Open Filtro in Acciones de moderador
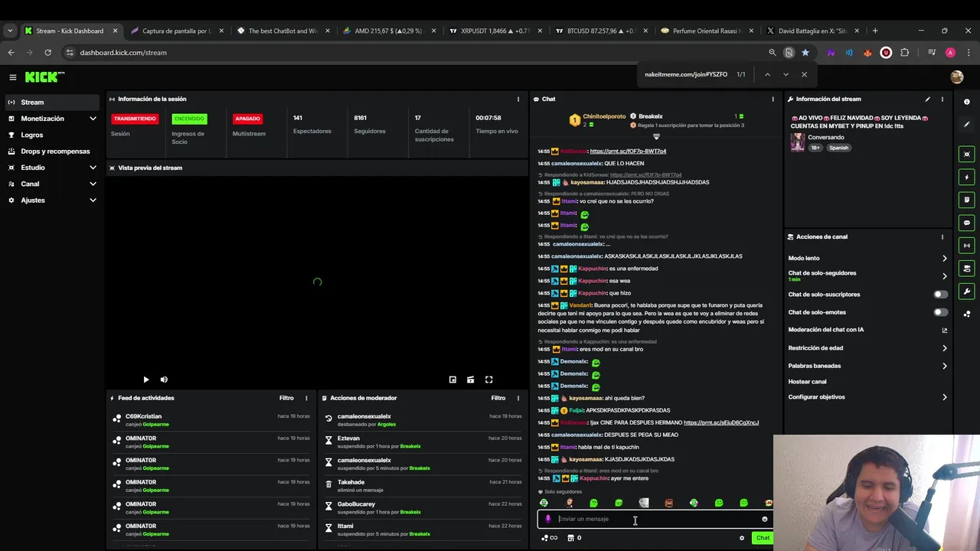 pyautogui.click(x=498, y=398)
